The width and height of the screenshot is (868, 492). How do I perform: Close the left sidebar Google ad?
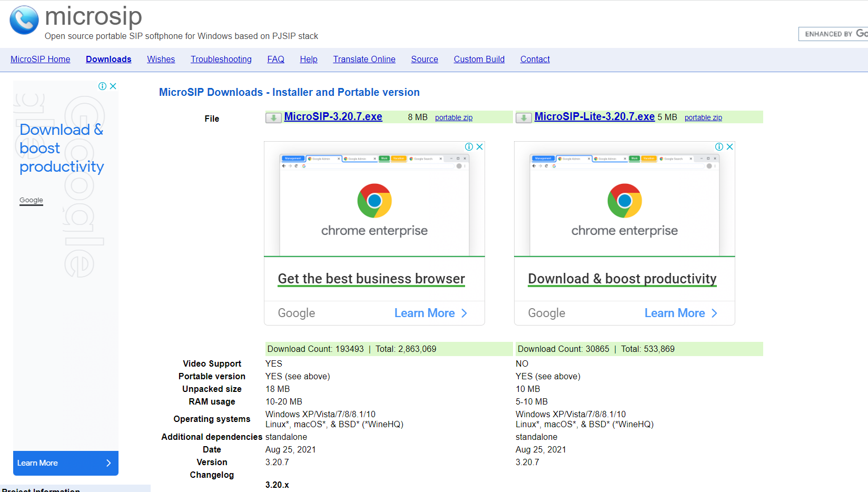(x=113, y=86)
